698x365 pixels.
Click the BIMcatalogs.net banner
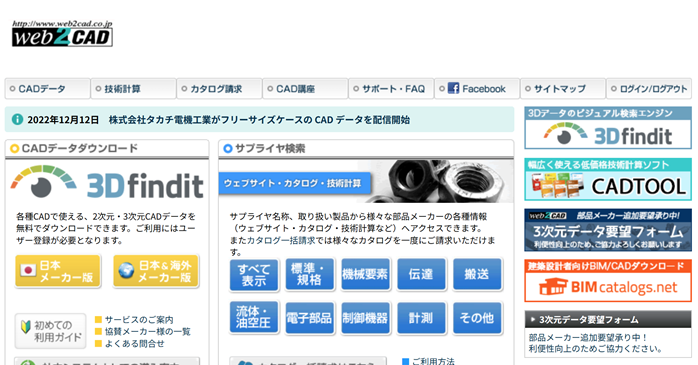608,281
